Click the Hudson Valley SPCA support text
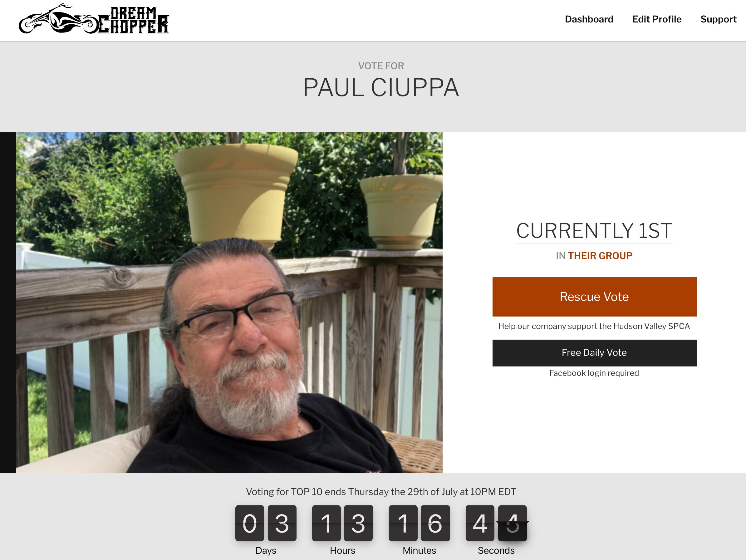The image size is (746, 560). coord(594,326)
